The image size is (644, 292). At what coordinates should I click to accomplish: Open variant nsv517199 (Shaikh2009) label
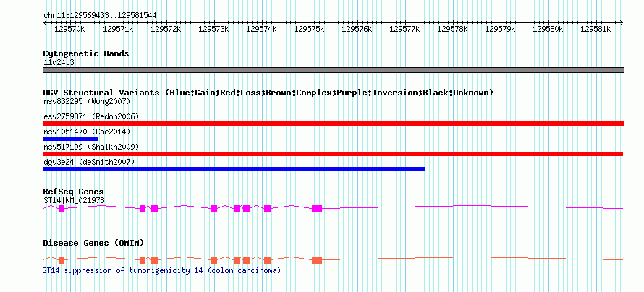91,147
